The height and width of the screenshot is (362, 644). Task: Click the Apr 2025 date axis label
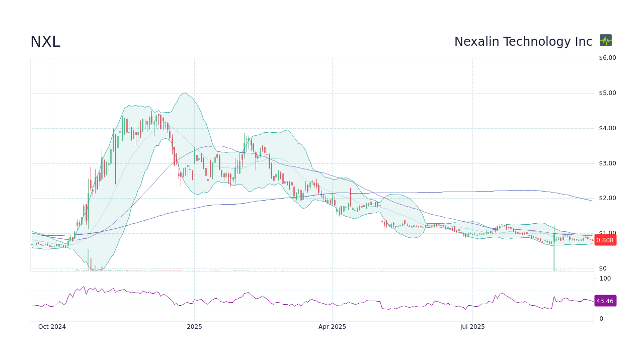332,326
